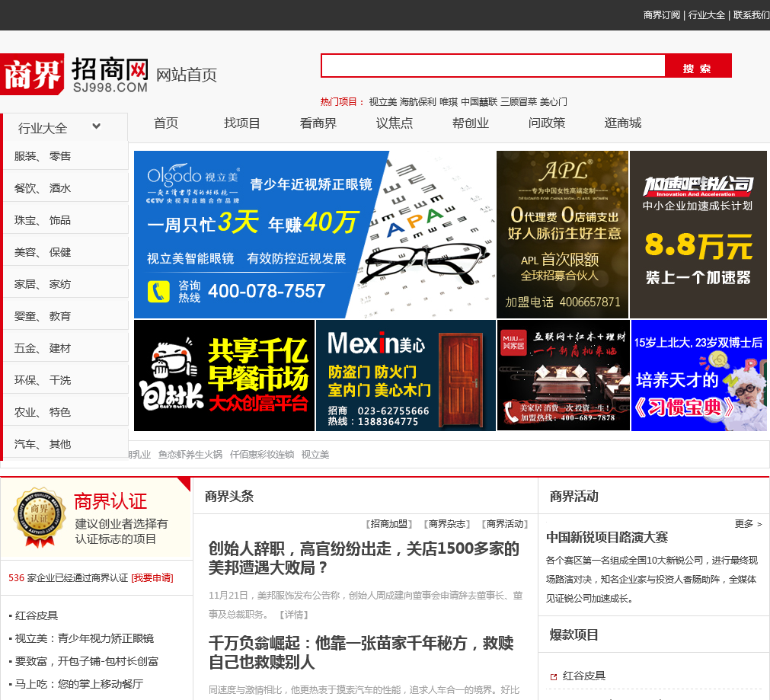The image size is (770, 700).
Task: Switch to 商界活动 headline tab
Action: pos(505,523)
